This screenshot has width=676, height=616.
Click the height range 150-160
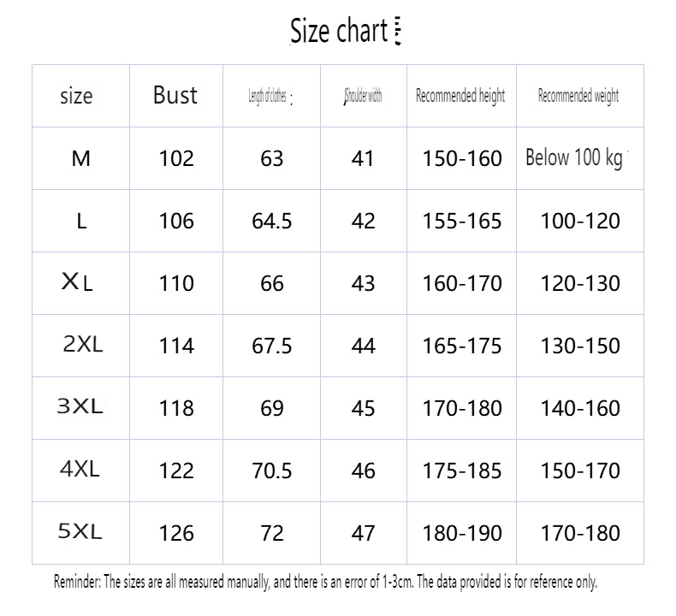[x=462, y=158]
